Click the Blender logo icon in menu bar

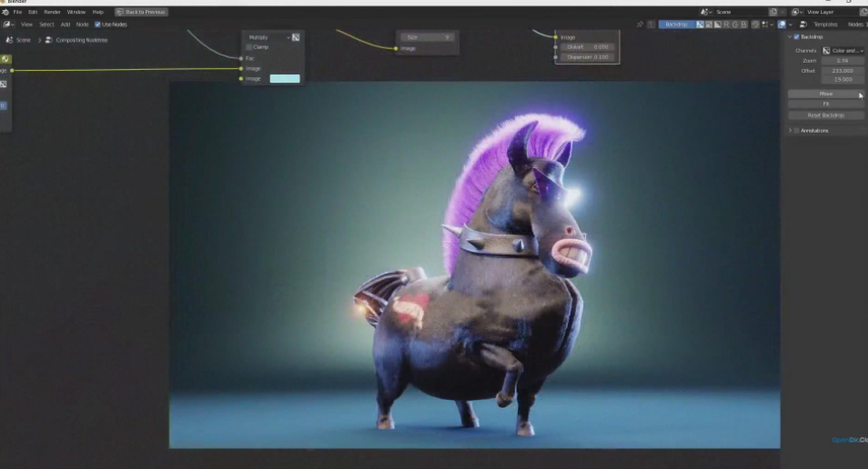pyautogui.click(x=5, y=12)
